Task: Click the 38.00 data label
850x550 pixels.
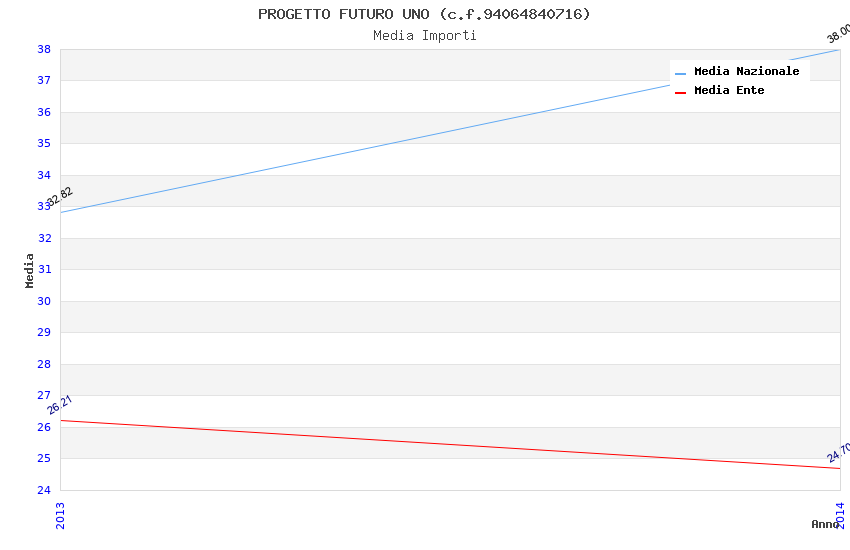Action: click(x=838, y=33)
